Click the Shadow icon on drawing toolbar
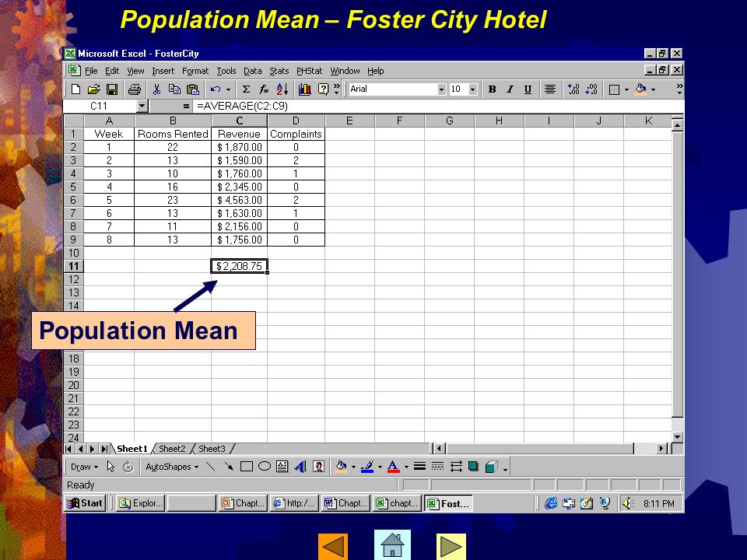 coord(474,467)
